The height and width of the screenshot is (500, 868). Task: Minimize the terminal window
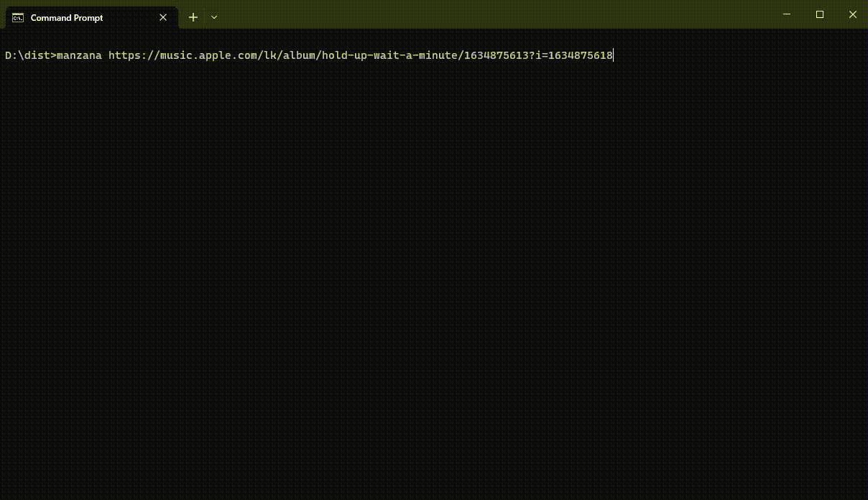click(x=786, y=14)
